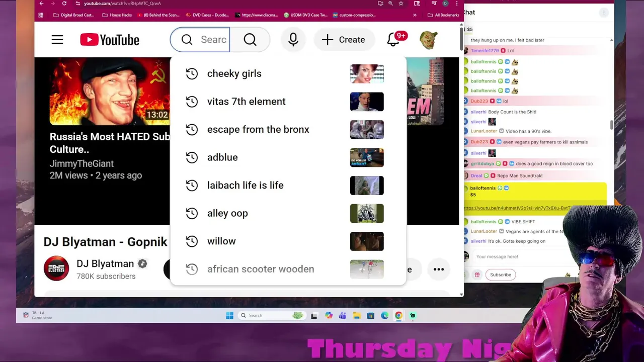Screen dimensions: 644x362
Task: Expand the bookmarks overflow chevron
Action: pos(415,15)
